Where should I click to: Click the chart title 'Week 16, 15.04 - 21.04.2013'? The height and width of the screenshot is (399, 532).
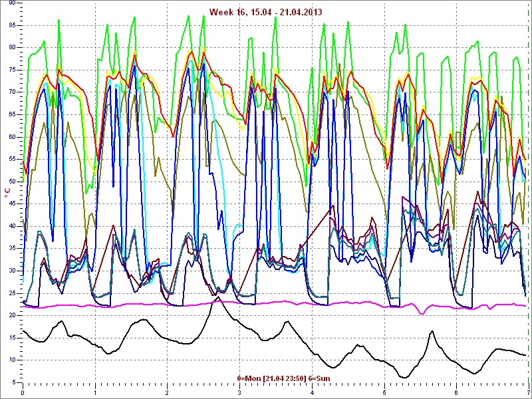tap(265, 12)
